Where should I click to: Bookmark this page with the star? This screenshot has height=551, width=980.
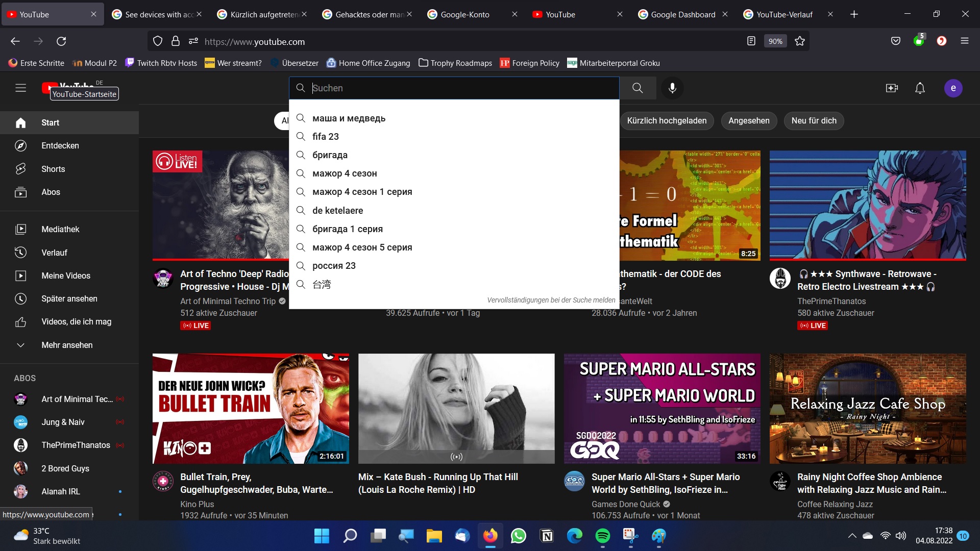click(x=800, y=41)
